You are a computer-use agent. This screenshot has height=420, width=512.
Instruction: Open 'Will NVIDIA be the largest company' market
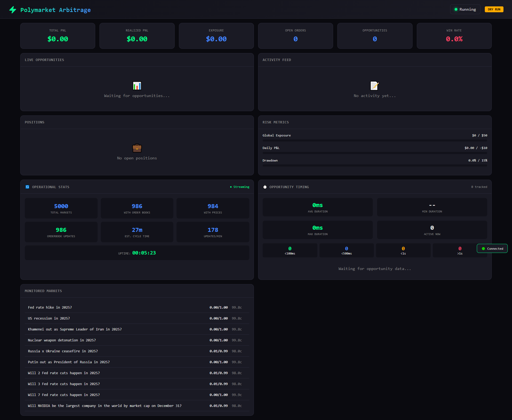[x=137, y=406]
